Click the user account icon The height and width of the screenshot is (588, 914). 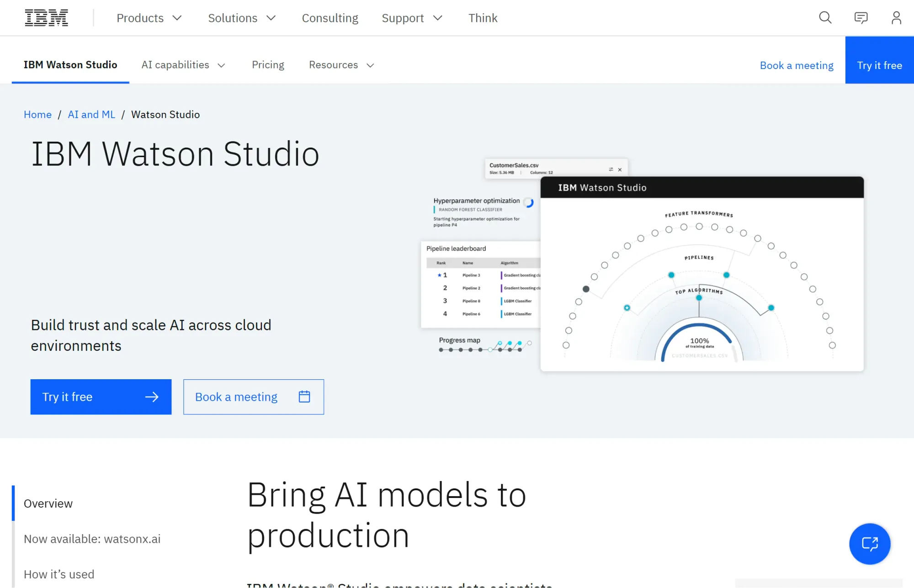896,18
